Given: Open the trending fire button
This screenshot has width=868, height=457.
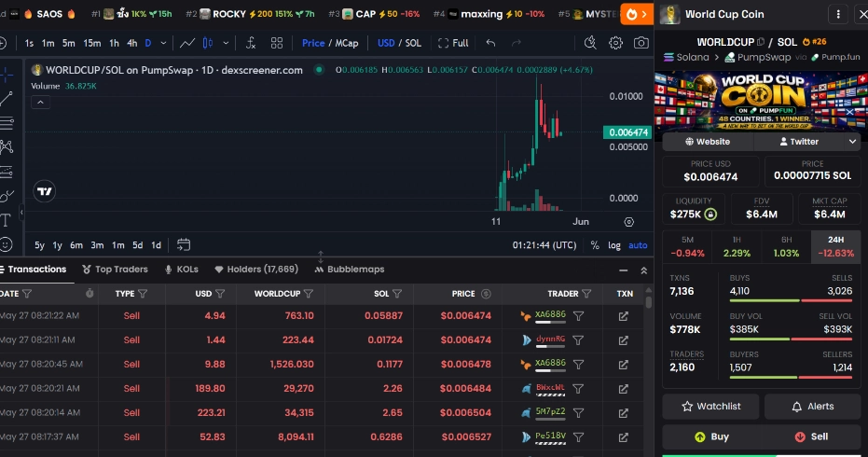Looking at the screenshot, I should click(x=636, y=14).
